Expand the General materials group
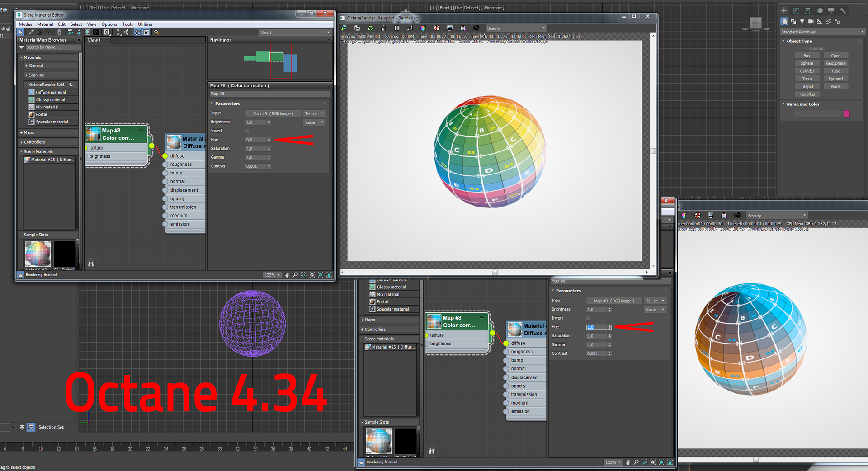The width and height of the screenshot is (868, 471). (51, 66)
